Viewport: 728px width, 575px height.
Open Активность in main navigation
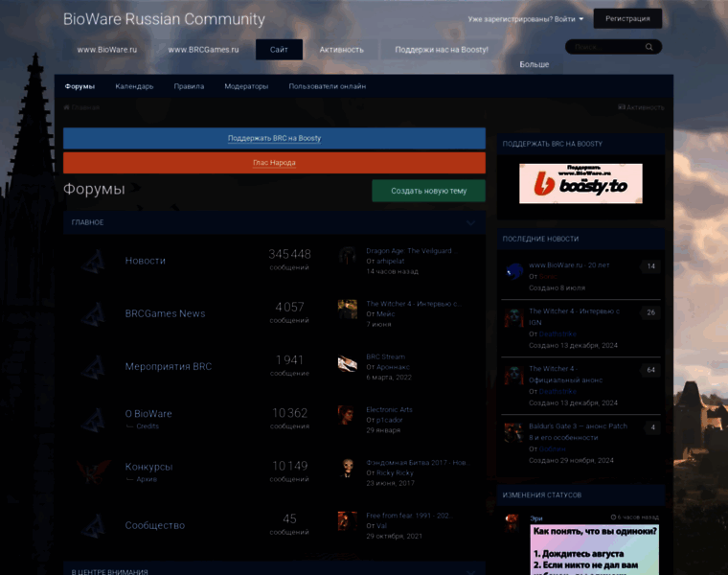(341, 50)
